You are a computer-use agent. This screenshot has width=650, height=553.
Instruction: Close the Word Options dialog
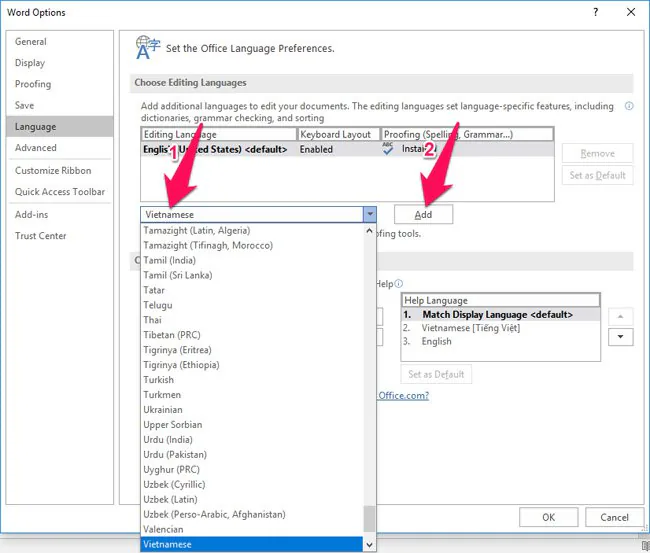coord(631,12)
